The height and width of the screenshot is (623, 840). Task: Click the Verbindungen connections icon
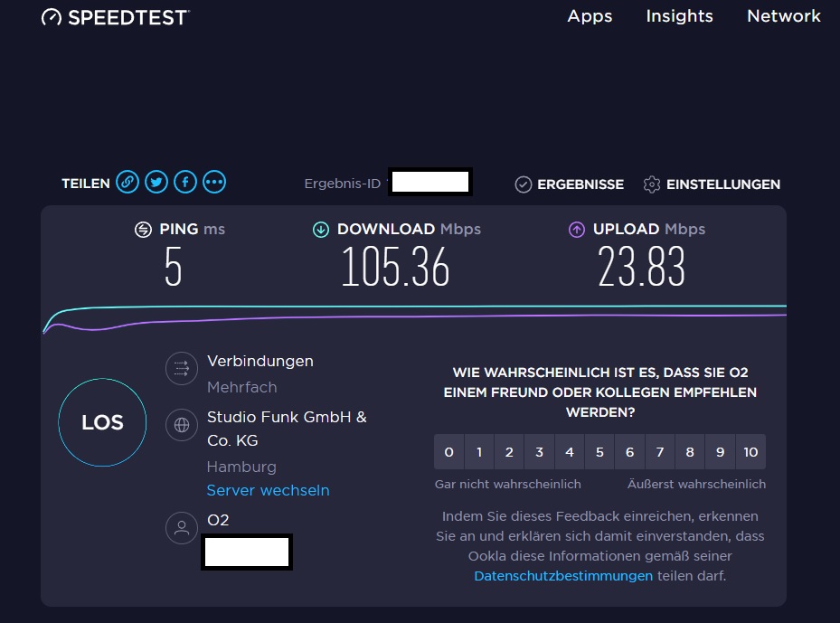coord(182,368)
